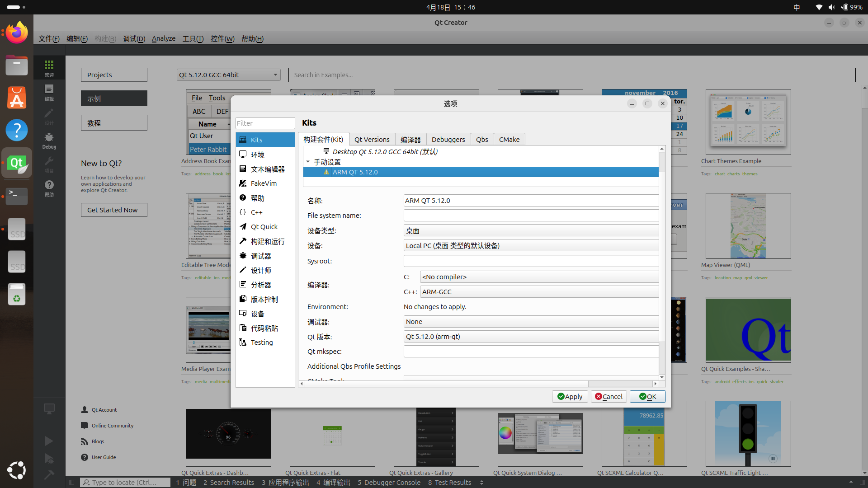Open the Version Control options category
Screen dimensions: 868x488
point(264,299)
